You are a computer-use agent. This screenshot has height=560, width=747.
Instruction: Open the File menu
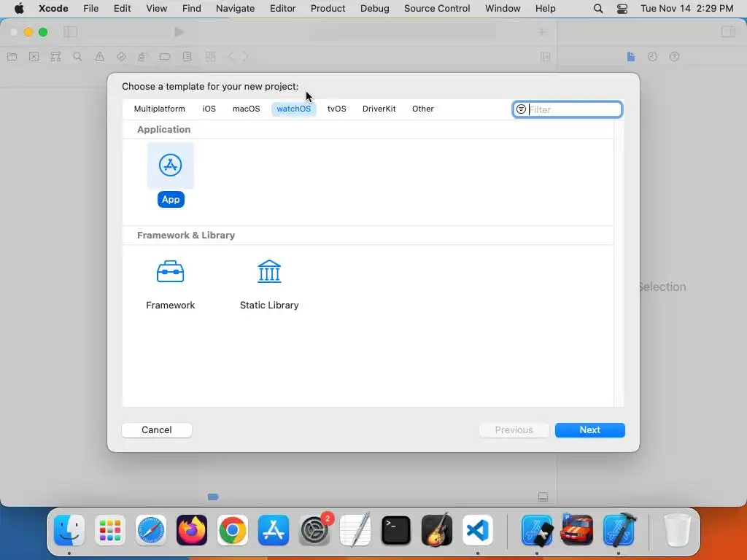click(90, 8)
